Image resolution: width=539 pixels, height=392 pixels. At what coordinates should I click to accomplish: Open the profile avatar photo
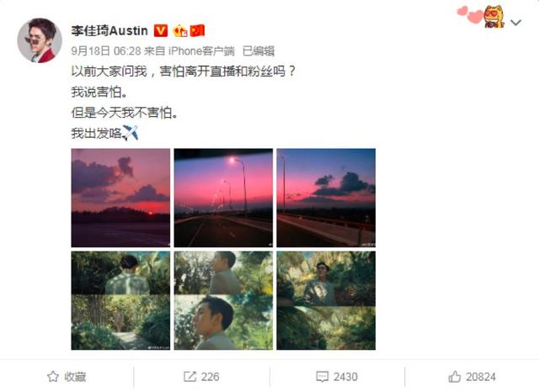coord(40,40)
